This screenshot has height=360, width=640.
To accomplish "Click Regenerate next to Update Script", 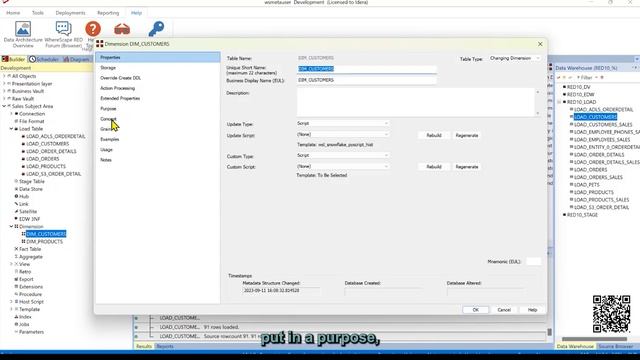I will pos(467,135).
